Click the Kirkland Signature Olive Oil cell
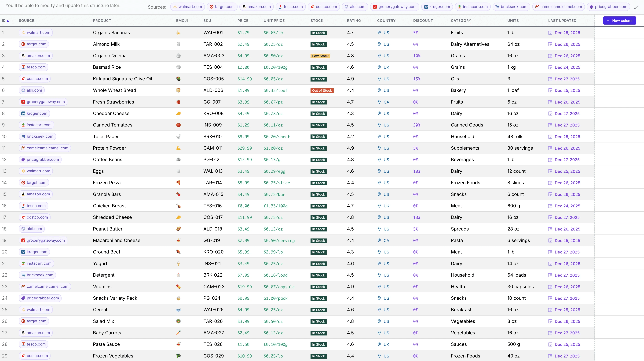This screenshot has width=644, height=361. pyautogui.click(x=122, y=79)
